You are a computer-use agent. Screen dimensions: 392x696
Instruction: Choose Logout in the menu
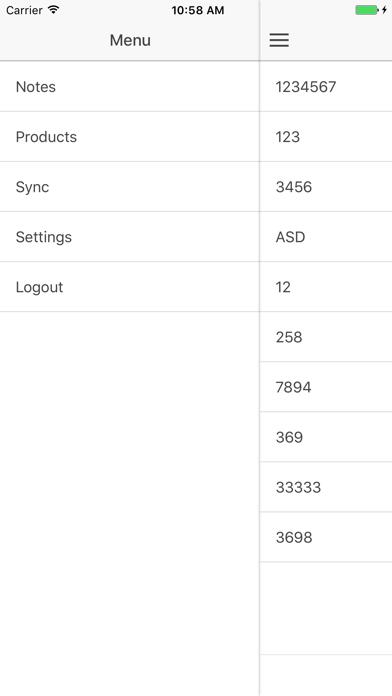(x=130, y=287)
